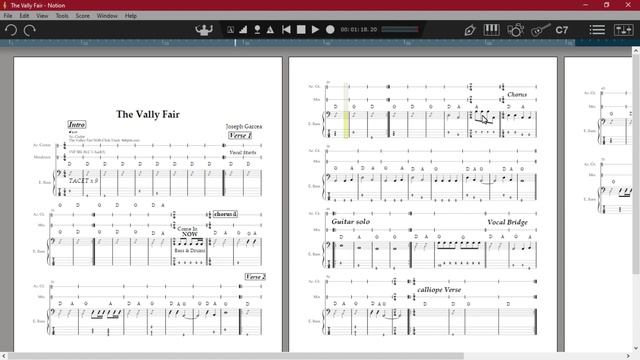
Task: Open the Help menu
Action: (x=131, y=16)
